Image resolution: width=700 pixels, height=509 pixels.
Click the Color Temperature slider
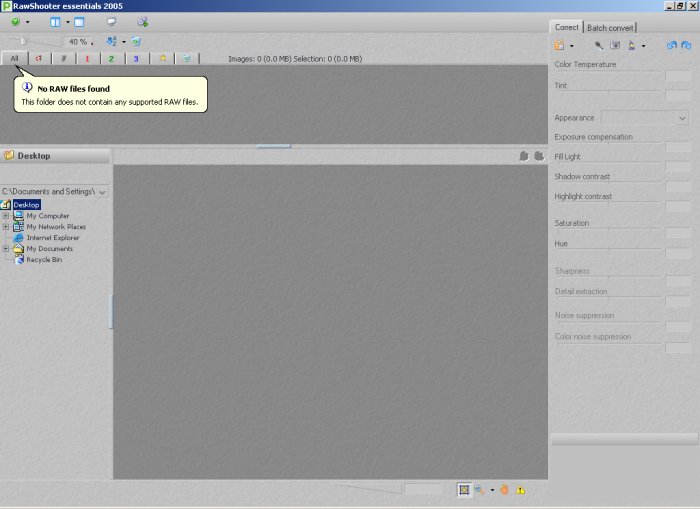coord(608,71)
